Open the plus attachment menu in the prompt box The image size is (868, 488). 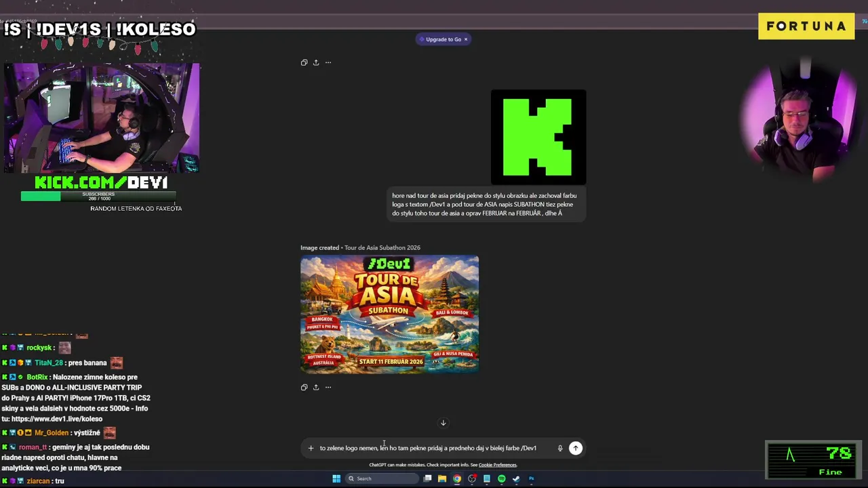pyautogui.click(x=311, y=448)
